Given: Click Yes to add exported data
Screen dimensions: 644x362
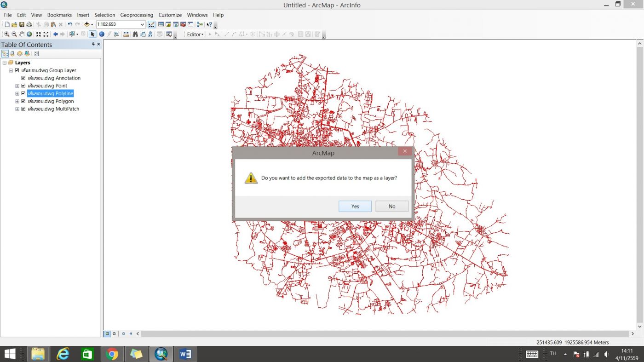Looking at the screenshot, I should [x=355, y=206].
